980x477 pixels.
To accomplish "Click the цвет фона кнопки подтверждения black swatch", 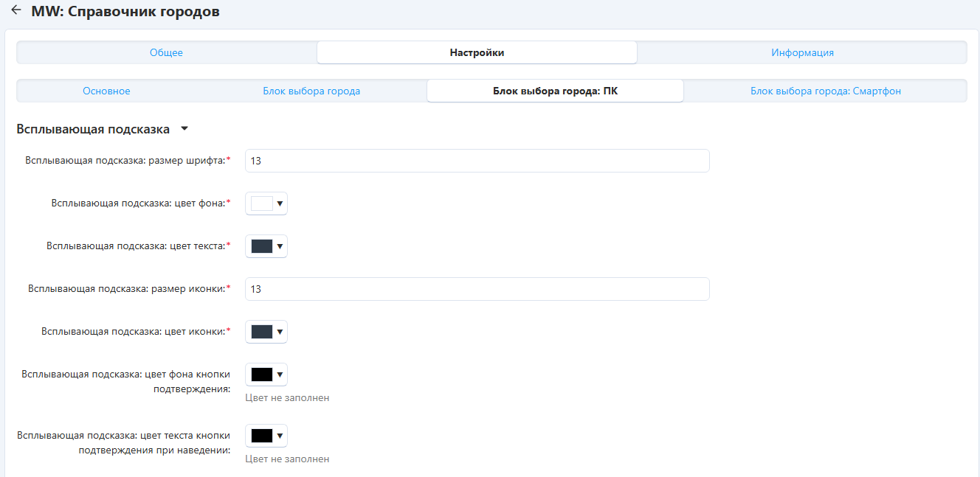I will click(261, 375).
